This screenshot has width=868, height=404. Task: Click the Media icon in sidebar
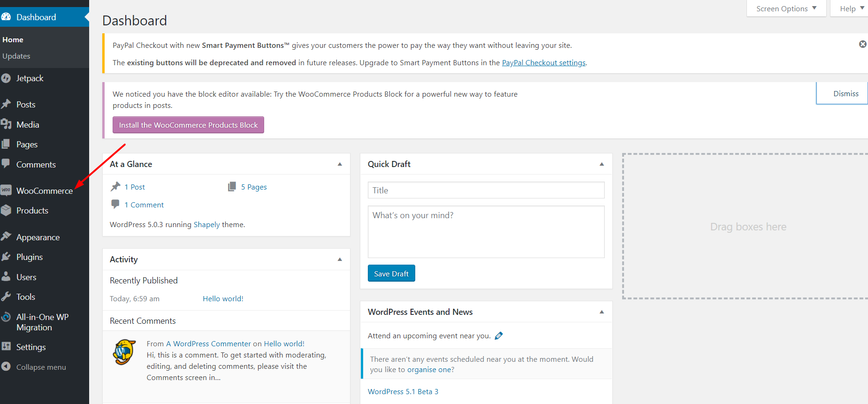coord(6,124)
